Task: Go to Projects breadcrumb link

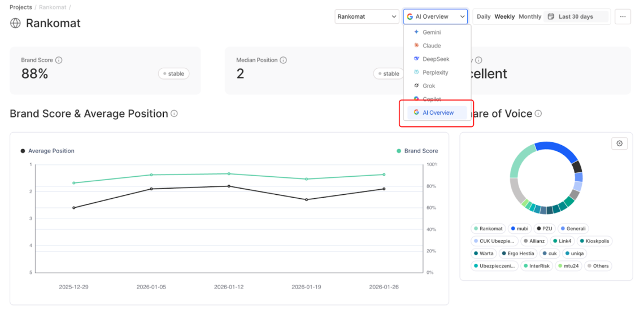Action: coord(21,7)
